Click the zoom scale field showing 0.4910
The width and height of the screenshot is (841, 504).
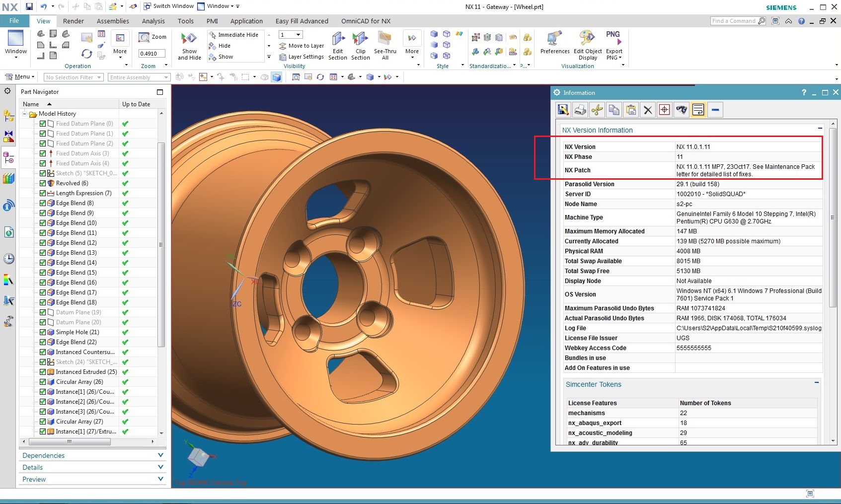tap(152, 54)
